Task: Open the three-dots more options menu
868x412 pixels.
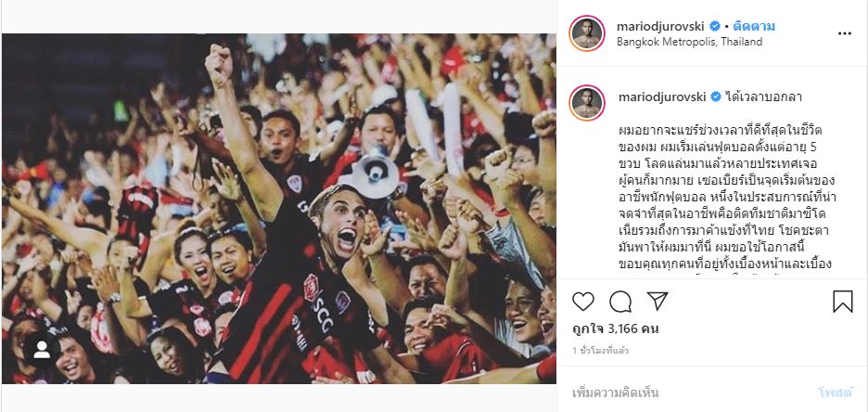Action: point(844,33)
